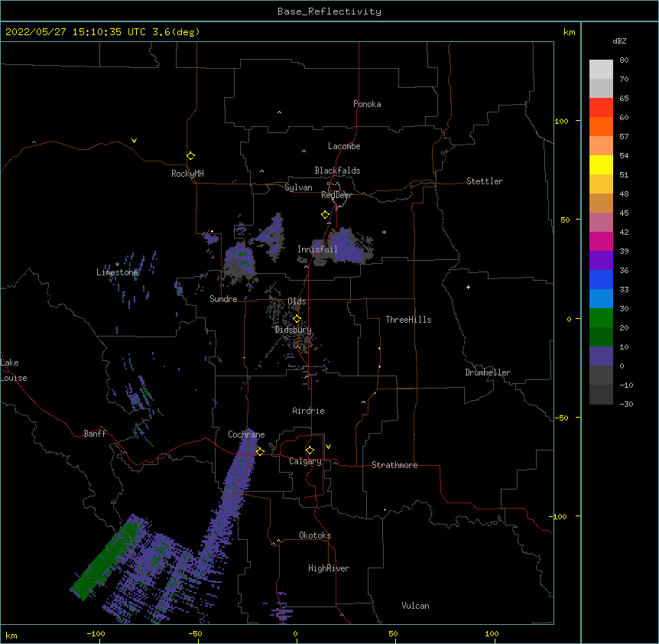Image resolution: width=659 pixels, height=644 pixels.
Task: Click the yellow diamond marker in Calgary
Action: click(x=310, y=450)
